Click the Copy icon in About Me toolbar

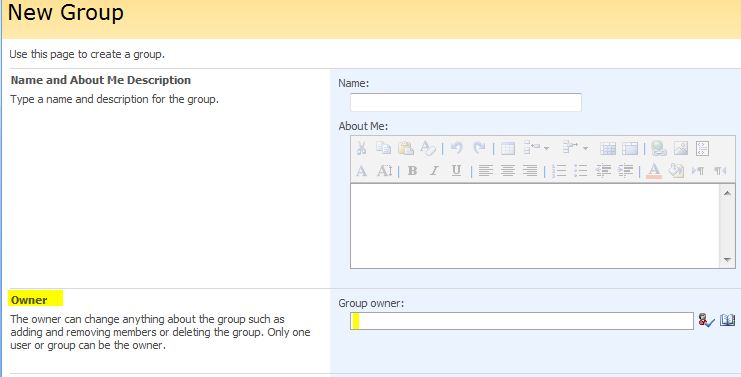click(383, 148)
